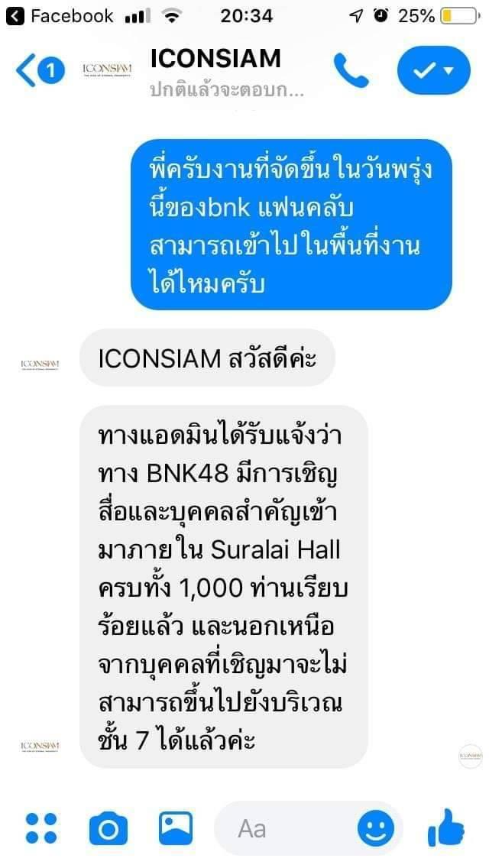
Task: Tap the small seen-receipt avatar at right
Action: pos(471,756)
